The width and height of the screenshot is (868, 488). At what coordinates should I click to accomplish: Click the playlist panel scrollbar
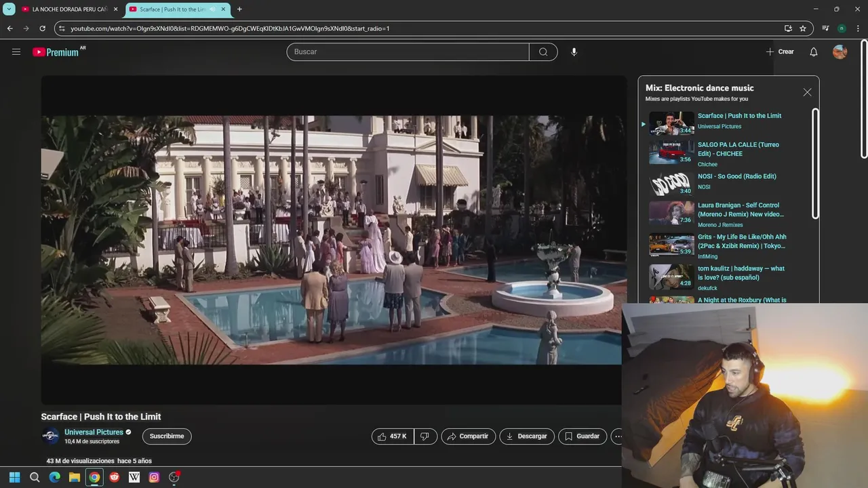click(815, 163)
